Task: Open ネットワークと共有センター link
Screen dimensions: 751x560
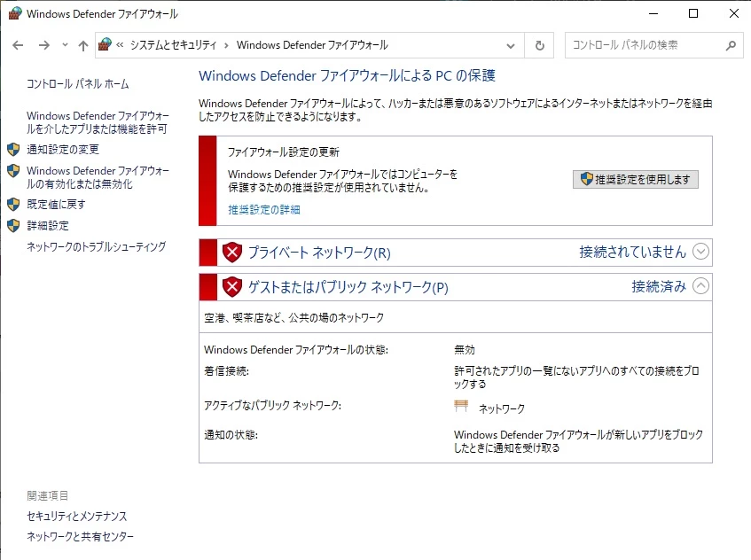Action: 81,537
